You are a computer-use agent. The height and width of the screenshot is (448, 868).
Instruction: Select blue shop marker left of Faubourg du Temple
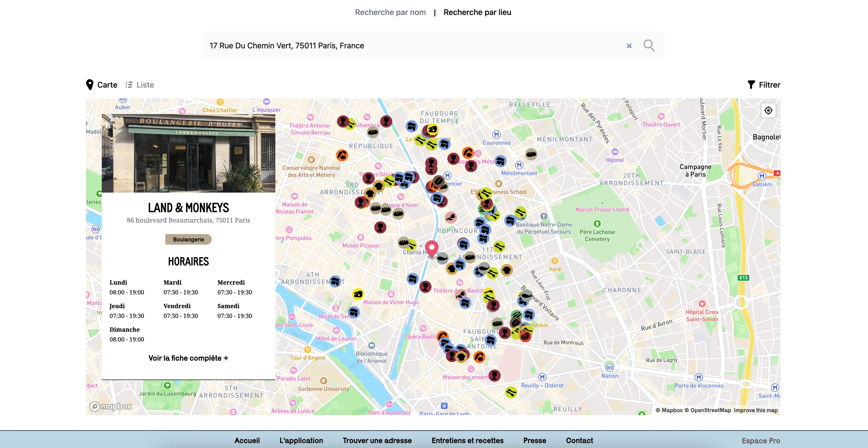coord(411,126)
